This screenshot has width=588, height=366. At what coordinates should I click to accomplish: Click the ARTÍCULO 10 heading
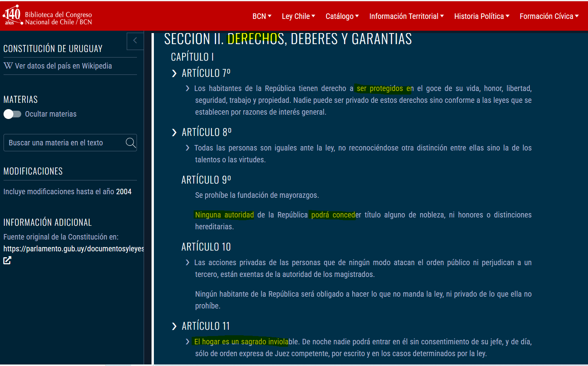pyautogui.click(x=206, y=247)
